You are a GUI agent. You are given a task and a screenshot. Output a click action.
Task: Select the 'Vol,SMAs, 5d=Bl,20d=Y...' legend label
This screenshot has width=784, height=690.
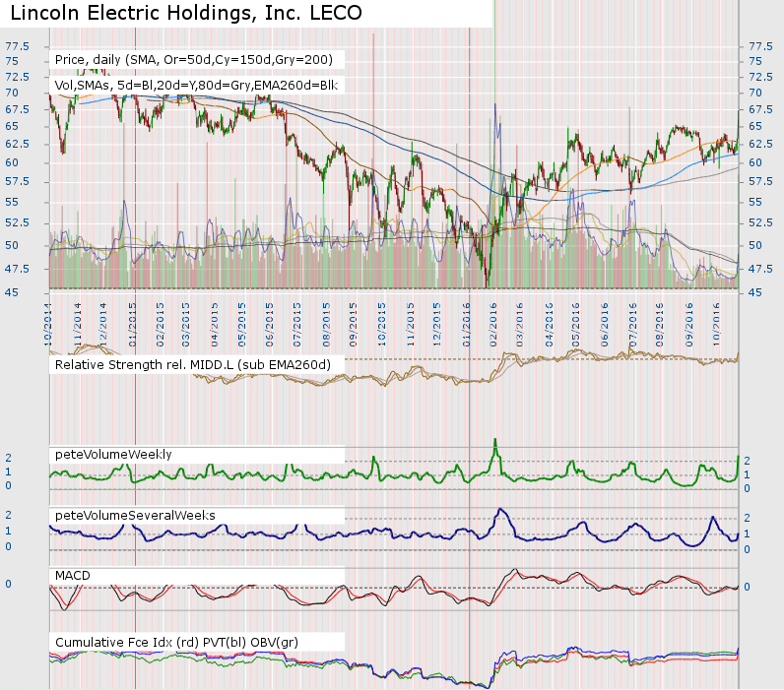(196, 86)
